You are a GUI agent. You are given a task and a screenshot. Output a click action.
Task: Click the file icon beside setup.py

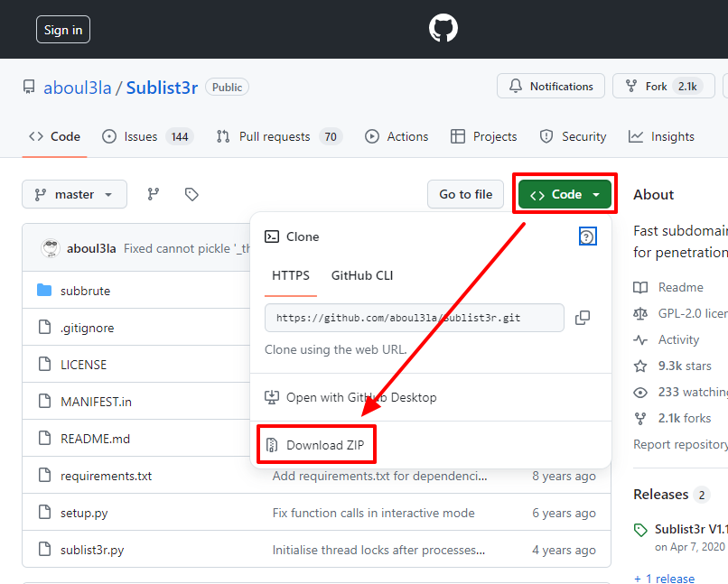pyautogui.click(x=44, y=512)
